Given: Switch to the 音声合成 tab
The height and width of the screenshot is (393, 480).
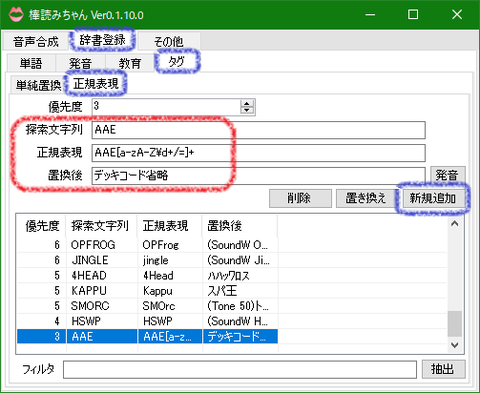Looking at the screenshot, I should (36, 42).
